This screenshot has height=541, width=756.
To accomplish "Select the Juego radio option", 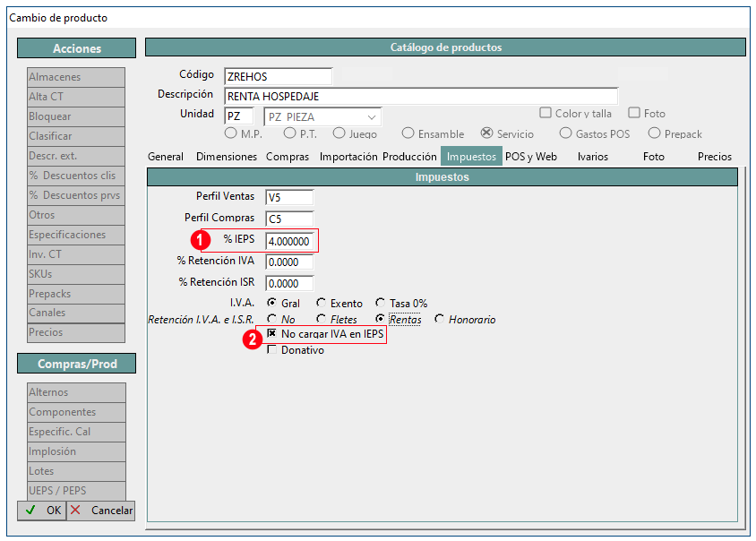I will click(x=339, y=133).
